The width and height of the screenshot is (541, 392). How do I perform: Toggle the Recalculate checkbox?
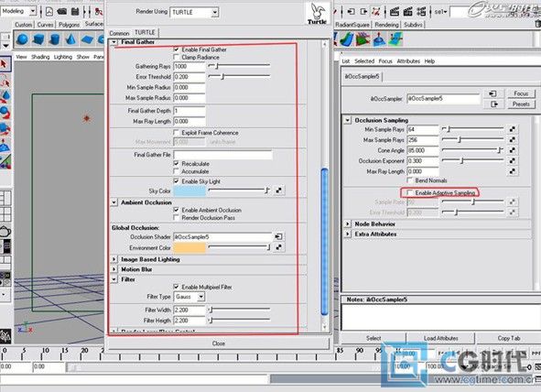176,163
